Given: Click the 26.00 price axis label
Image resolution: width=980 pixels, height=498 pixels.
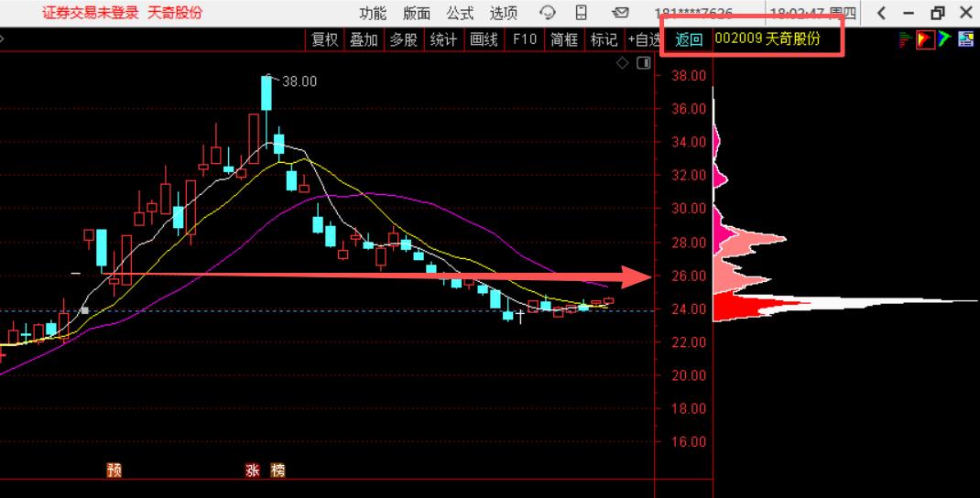Looking at the screenshot, I should (x=689, y=275).
